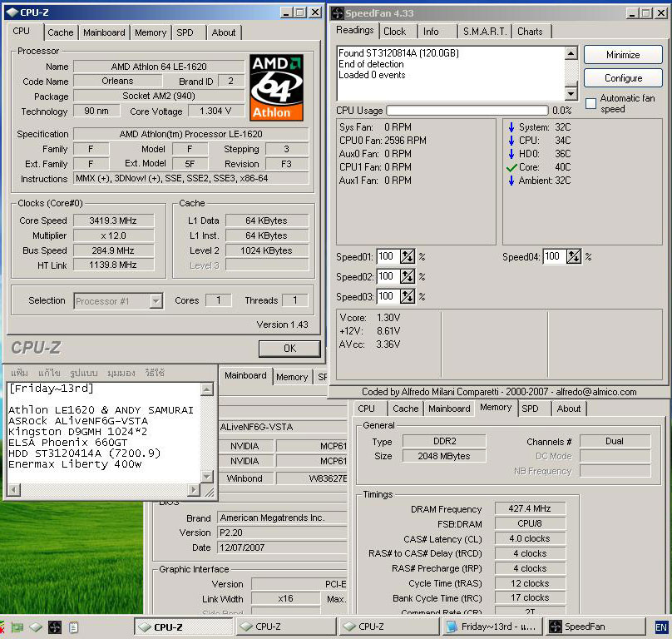The image size is (672, 639).
Task: Click the System temperature down-arrow icon
Action: tap(511, 127)
